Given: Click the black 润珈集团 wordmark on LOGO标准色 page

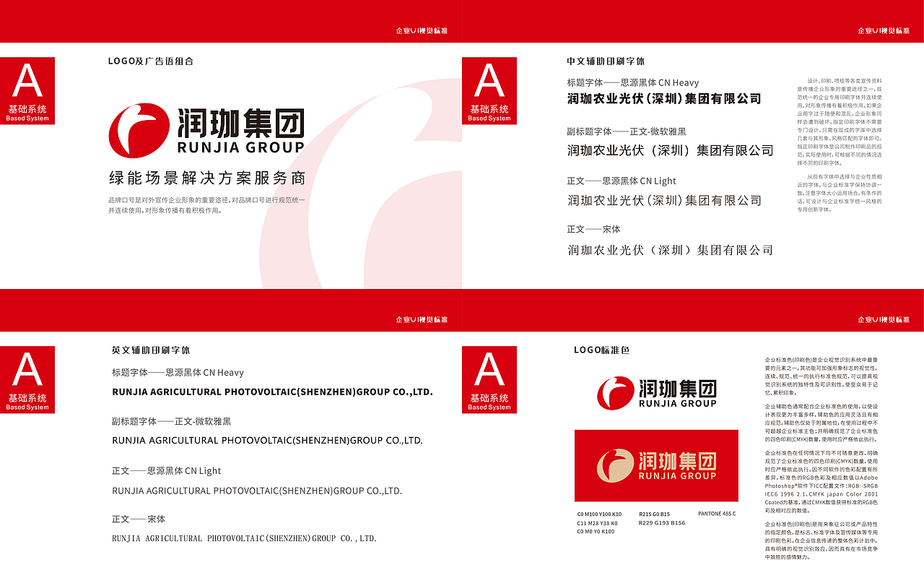Looking at the screenshot, I should click(677, 389).
